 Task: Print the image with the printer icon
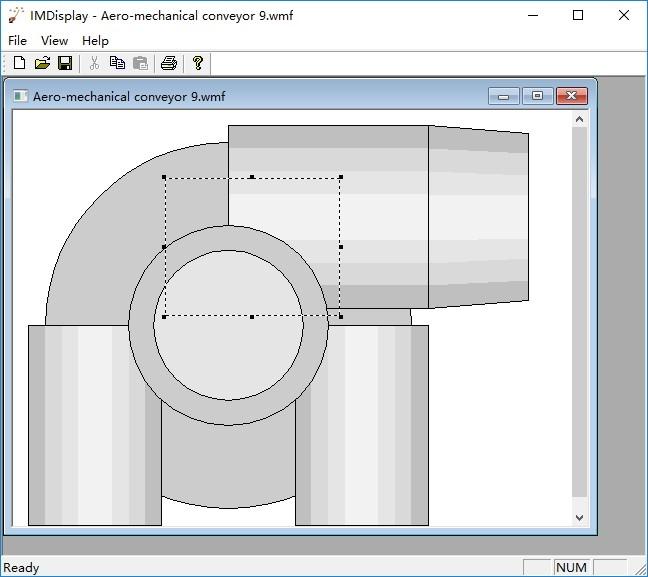click(169, 63)
